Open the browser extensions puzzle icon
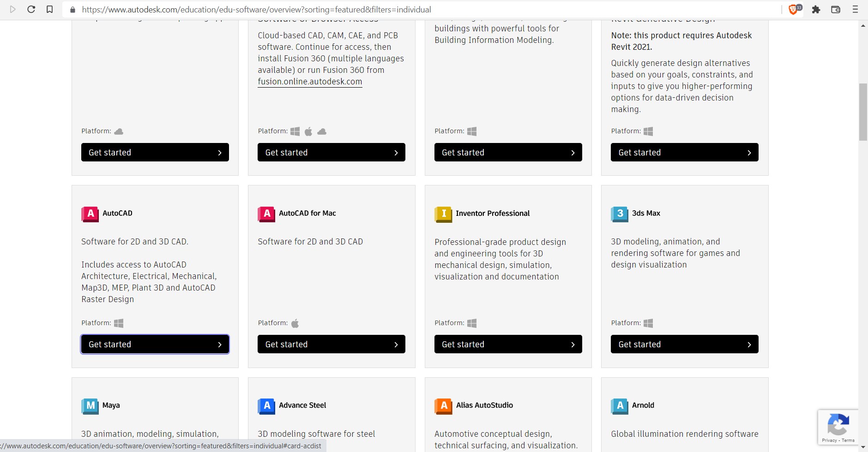This screenshot has width=868, height=452. pos(816,9)
